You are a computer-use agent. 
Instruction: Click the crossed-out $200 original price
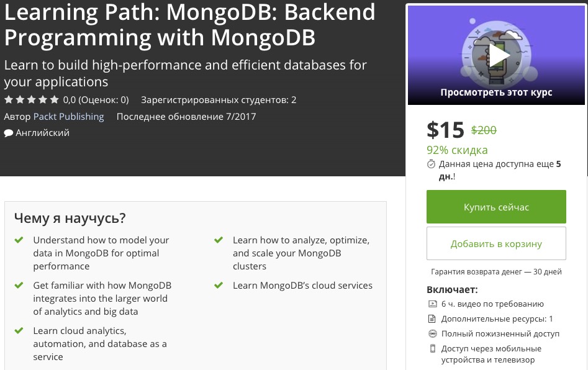point(484,130)
